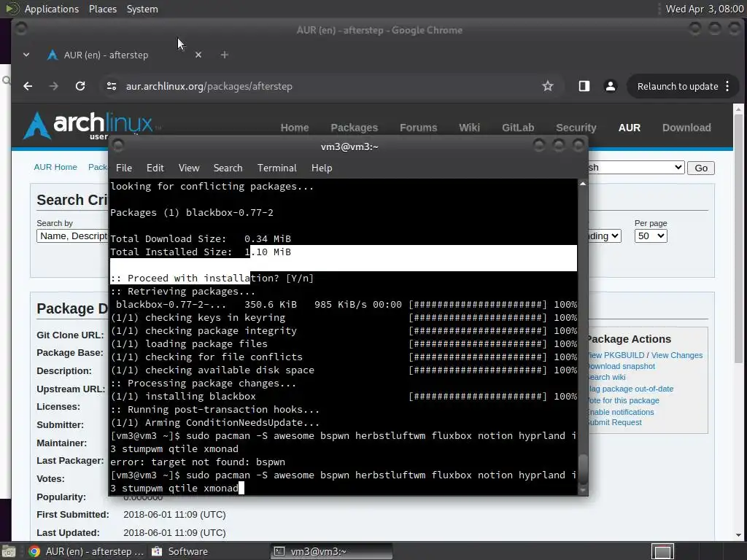The height and width of the screenshot is (560, 747).
Task: Open Packages link in Arch navigation
Action: click(x=354, y=128)
